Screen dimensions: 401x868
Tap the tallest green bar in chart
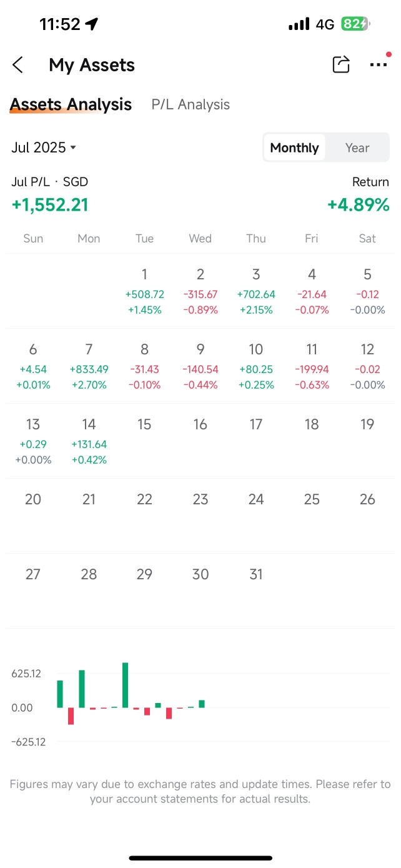(x=126, y=685)
